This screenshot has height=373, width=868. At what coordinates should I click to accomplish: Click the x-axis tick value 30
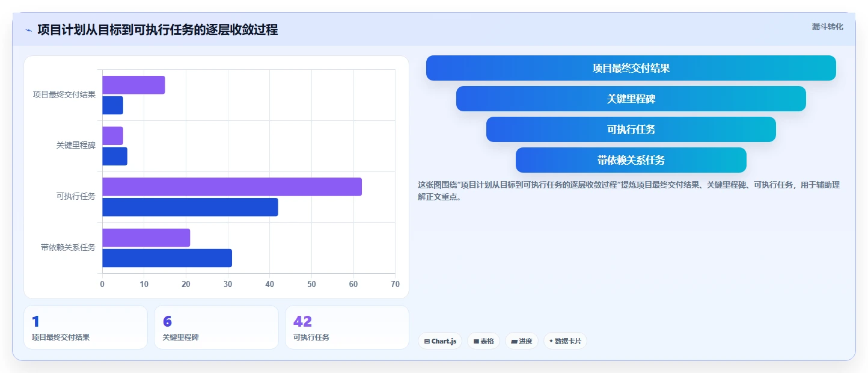click(228, 284)
